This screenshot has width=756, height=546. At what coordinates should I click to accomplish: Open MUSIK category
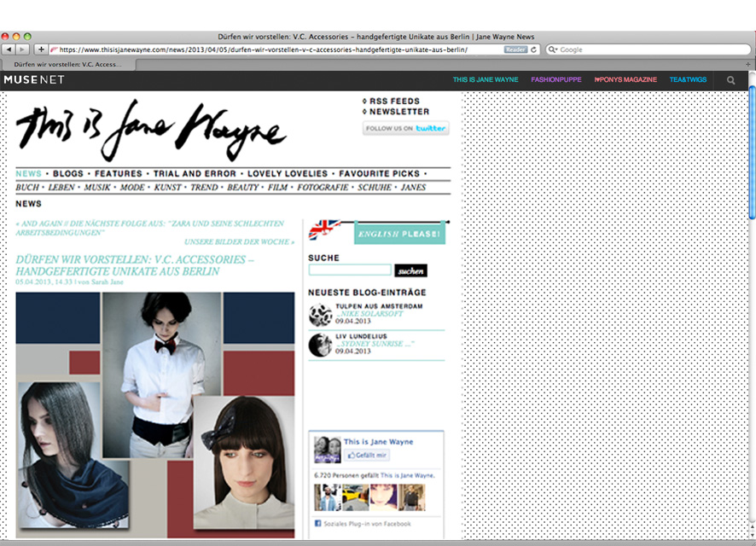point(97,188)
